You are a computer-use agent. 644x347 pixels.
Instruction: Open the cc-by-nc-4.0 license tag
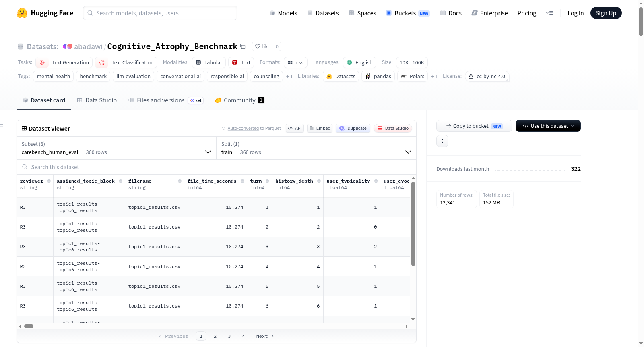coord(487,76)
